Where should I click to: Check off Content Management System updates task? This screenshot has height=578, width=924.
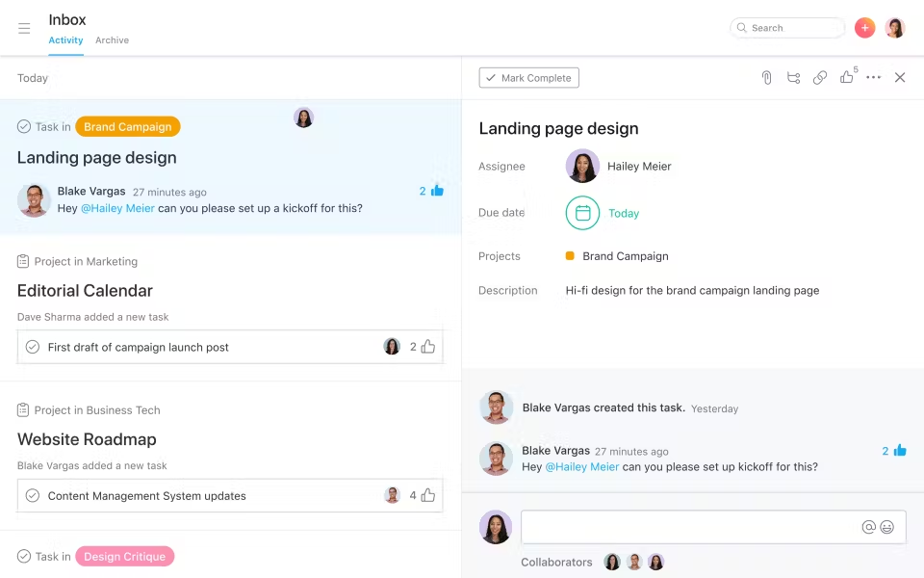[33, 496]
